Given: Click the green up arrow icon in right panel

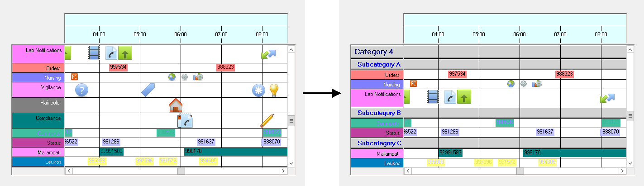Looking at the screenshot, I should tap(464, 97).
